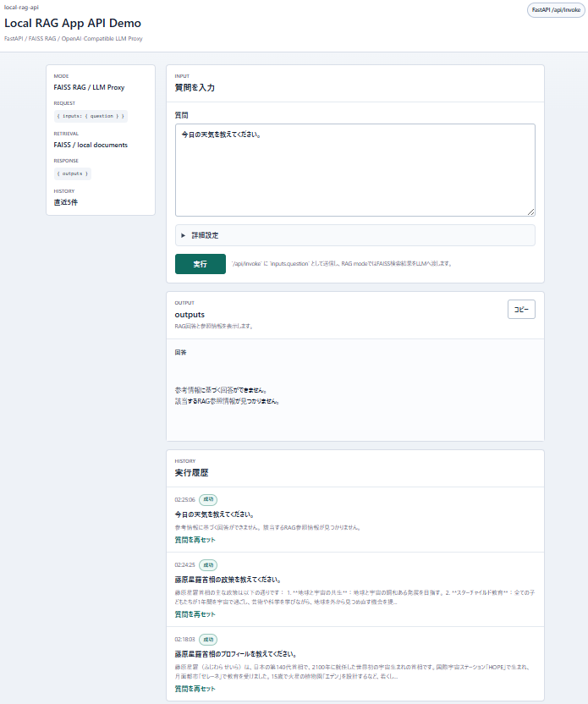588x704 pixels.
Task: Open the FastAPI /api/invoke pill badge
Action: click(556, 10)
